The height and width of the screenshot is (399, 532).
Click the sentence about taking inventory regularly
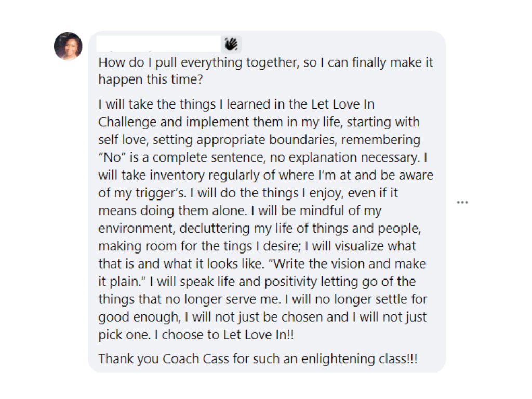[265, 175]
